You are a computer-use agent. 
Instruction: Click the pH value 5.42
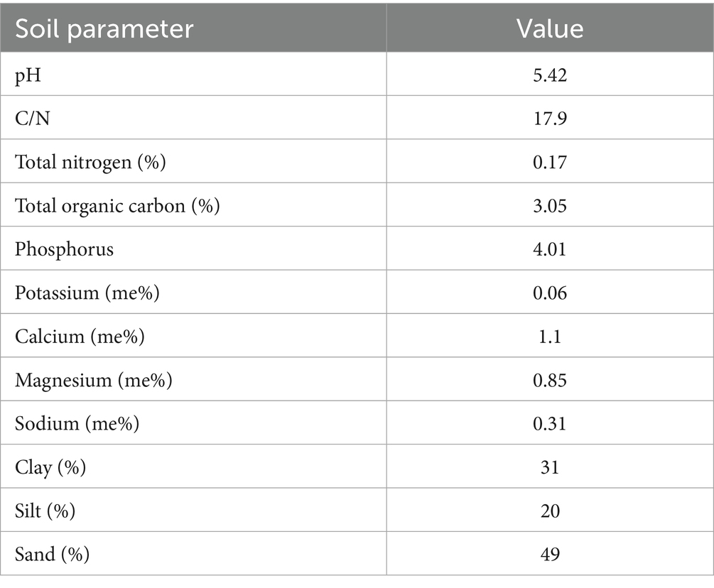click(x=549, y=75)
